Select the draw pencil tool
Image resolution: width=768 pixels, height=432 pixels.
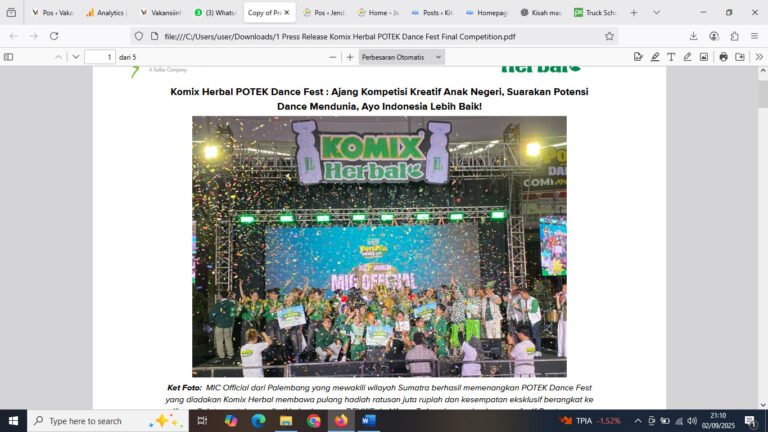(687, 57)
